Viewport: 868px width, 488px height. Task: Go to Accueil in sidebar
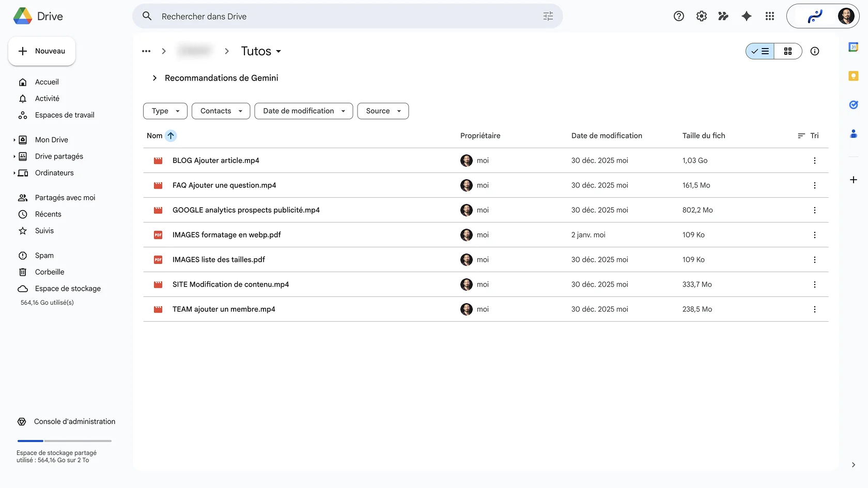click(x=47, y=82)
